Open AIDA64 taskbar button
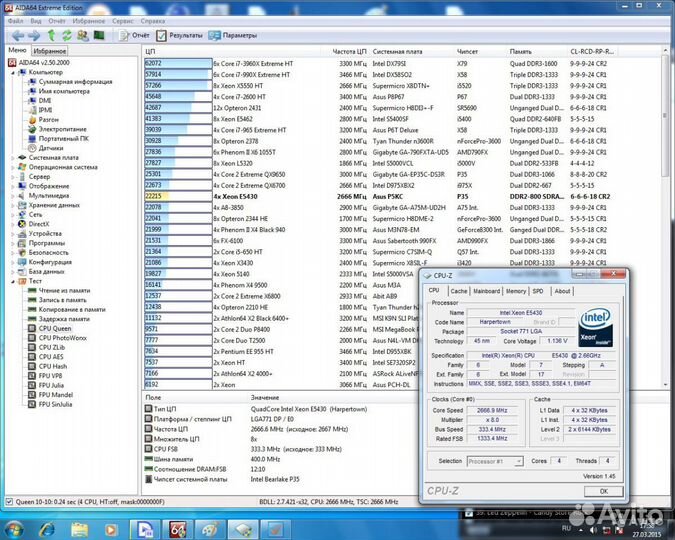Viewport: 675px width, 540px height. coord(178,529)
